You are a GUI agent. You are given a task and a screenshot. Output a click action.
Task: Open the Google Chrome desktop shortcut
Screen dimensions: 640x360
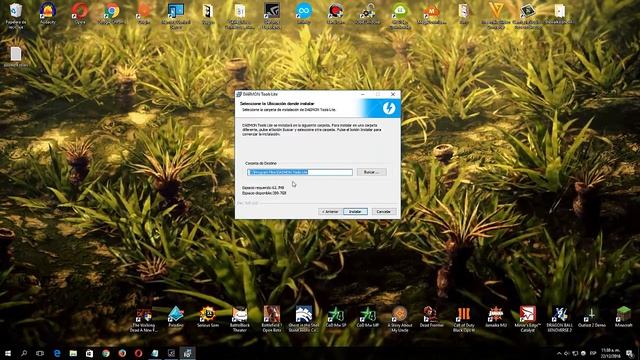point(111,13)
